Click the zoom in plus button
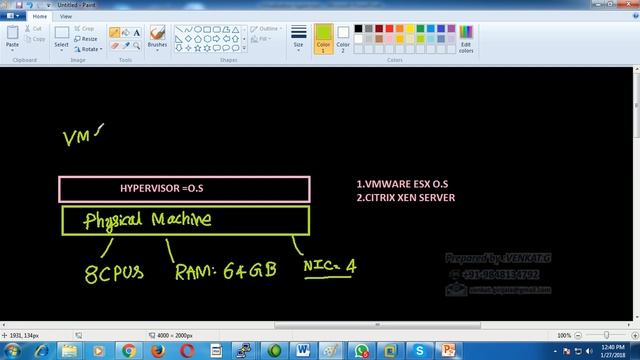The width and height of the screenshot is (640, 360). pos(635,336)
